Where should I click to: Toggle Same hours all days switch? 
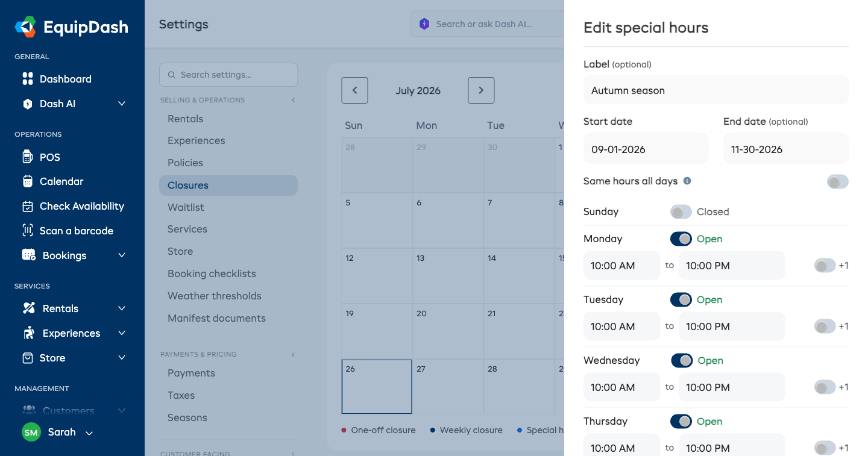pyautogui.click(x=837, y=181)
